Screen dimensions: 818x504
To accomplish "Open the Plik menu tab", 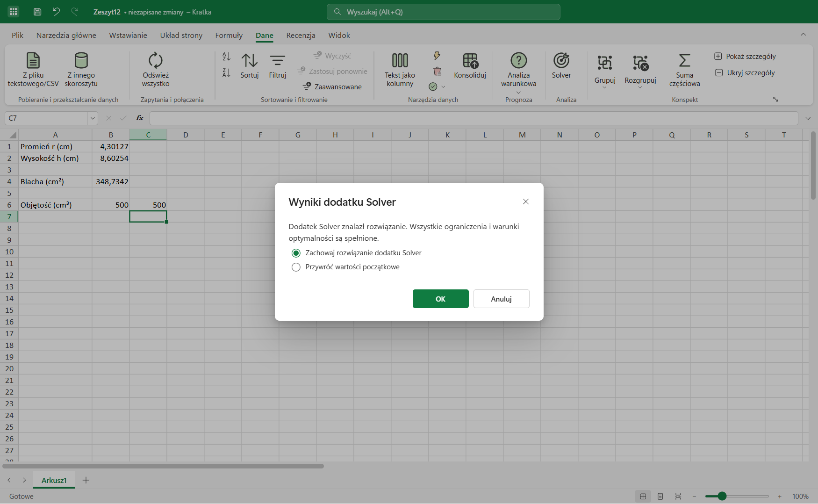I will 17,35.
